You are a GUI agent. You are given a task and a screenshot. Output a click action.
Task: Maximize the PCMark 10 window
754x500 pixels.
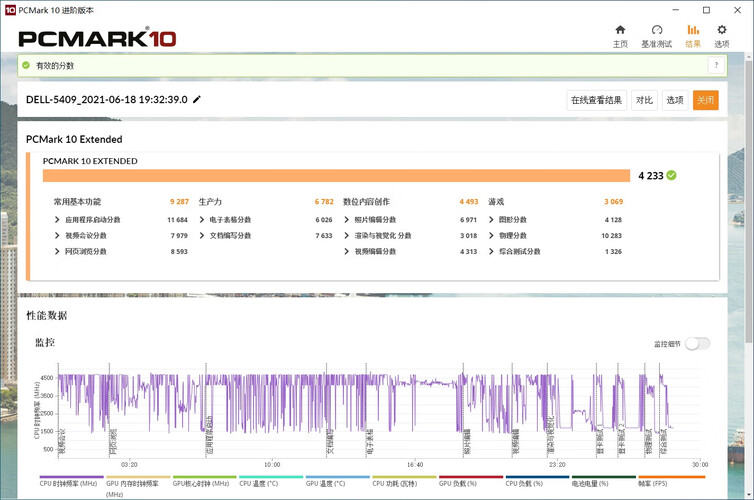[706, 10]
